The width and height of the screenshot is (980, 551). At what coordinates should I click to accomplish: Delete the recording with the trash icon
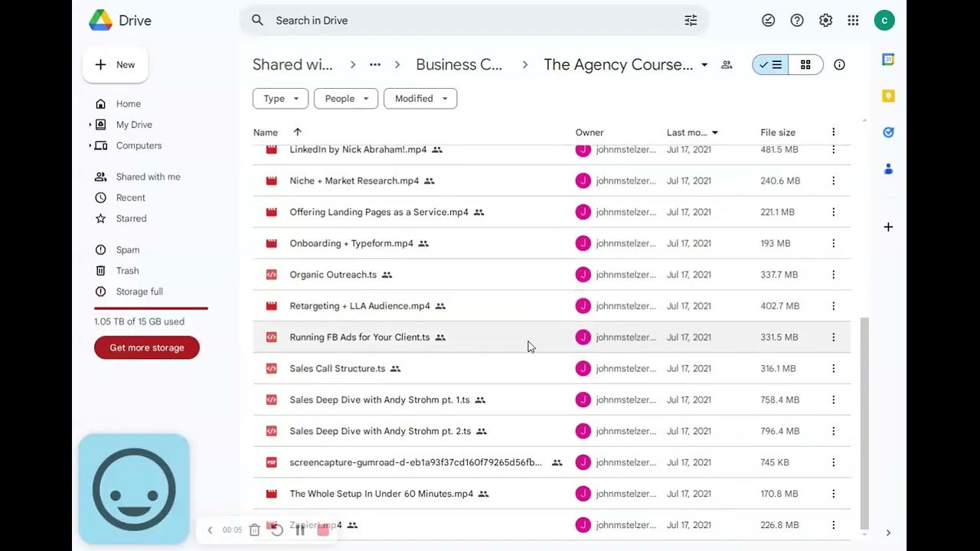(255, 530)
